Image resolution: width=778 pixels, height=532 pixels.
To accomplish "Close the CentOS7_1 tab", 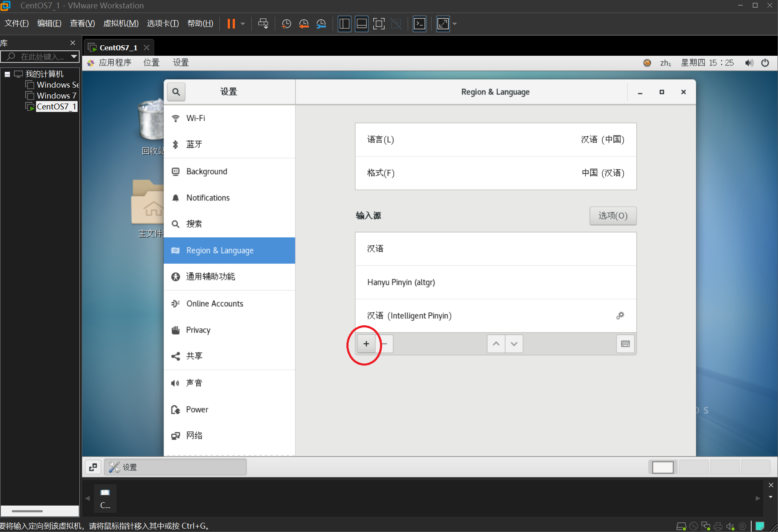I will click(146, 48).
